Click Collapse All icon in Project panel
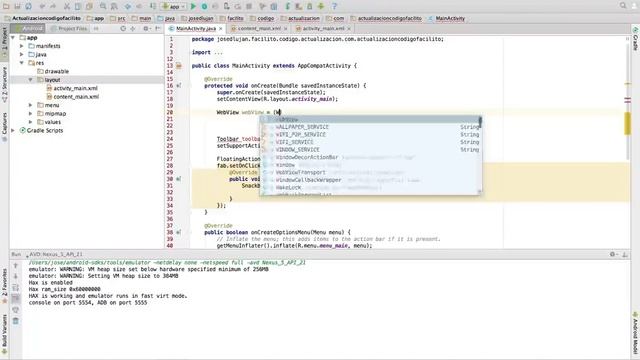 click(133, 29)
